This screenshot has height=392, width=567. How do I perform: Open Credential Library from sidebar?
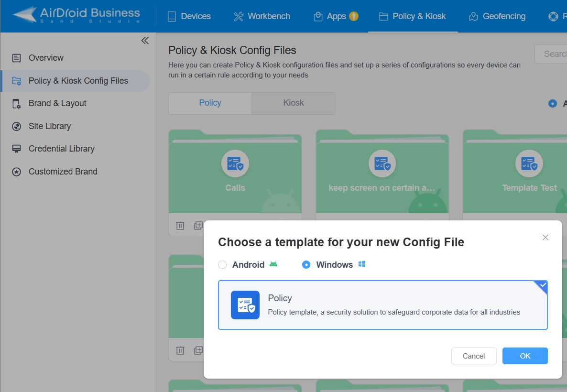61,149
